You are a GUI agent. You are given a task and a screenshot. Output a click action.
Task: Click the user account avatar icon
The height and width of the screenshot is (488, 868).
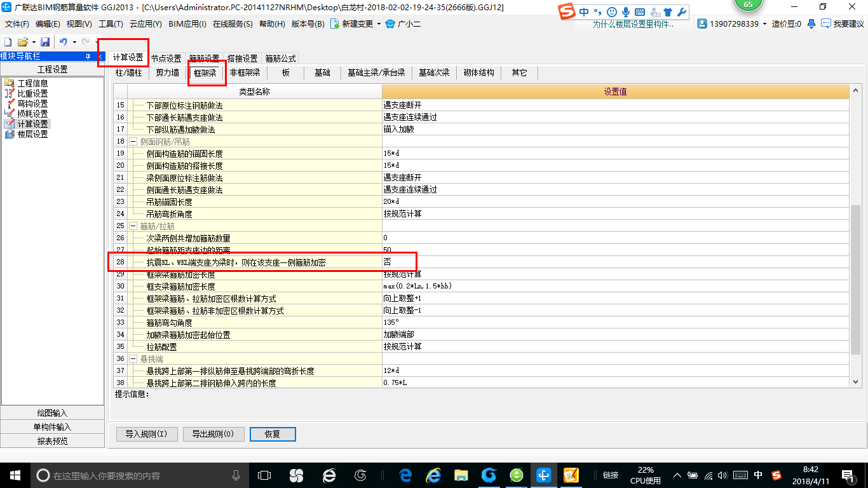[x=702, y=24]
